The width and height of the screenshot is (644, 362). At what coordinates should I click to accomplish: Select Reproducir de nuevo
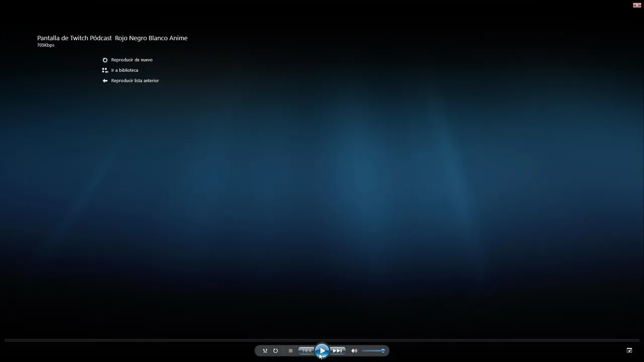pos(132,60)
